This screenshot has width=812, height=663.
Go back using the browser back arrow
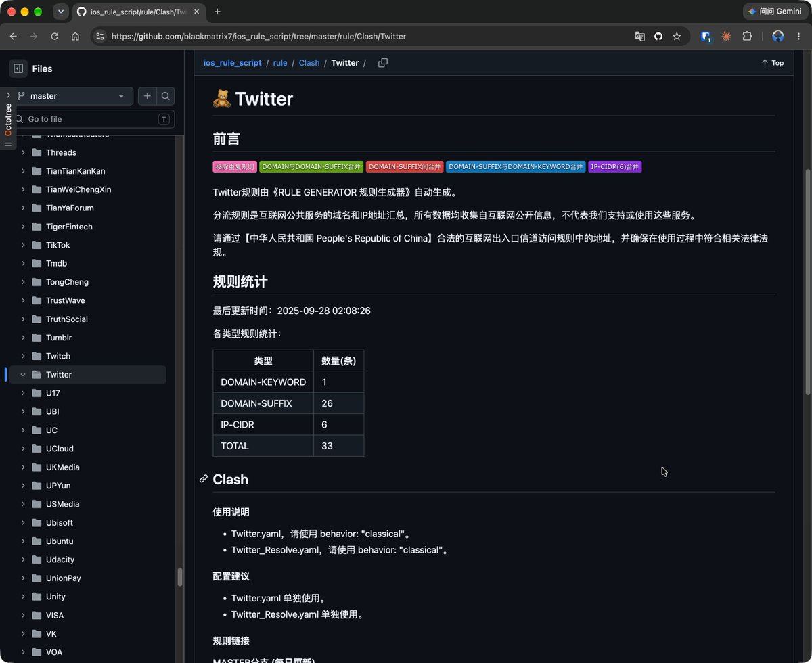click(13, 37)
